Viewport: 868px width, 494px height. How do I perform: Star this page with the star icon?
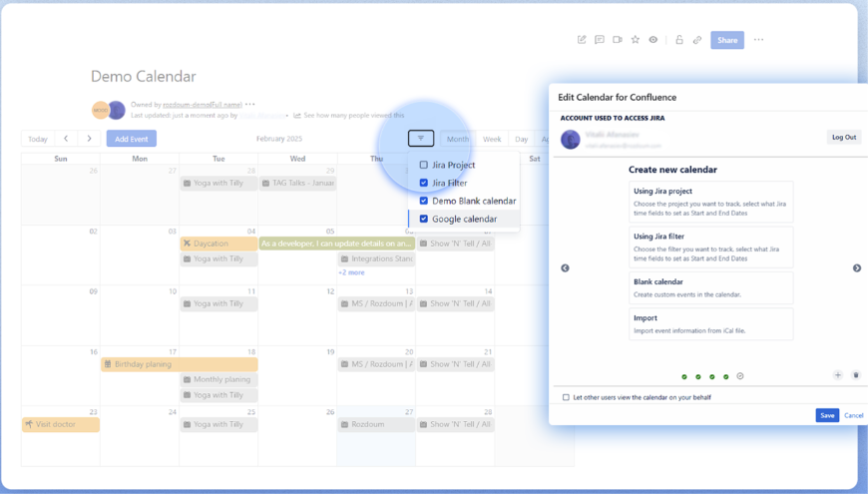tap(635, 40)
